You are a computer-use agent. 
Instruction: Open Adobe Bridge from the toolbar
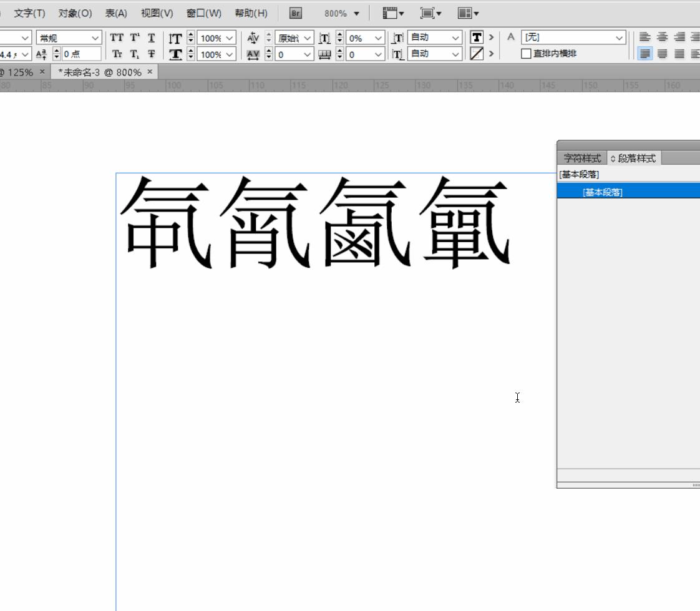click(x=294, y=12)
